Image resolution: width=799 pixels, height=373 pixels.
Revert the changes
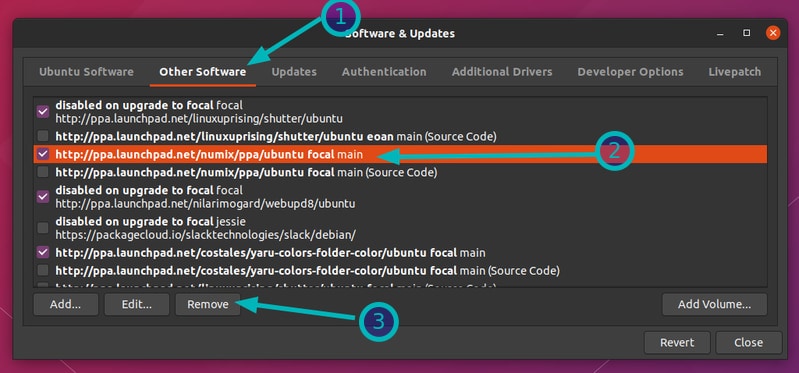677,342
